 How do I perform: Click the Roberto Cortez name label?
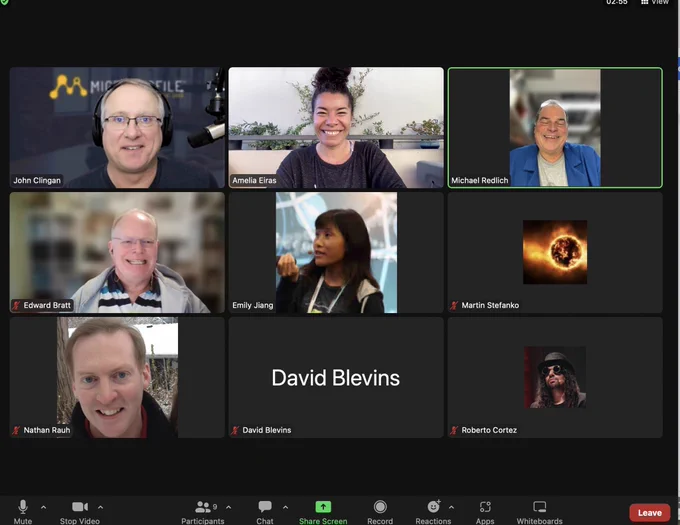click(x=489, y=430)
